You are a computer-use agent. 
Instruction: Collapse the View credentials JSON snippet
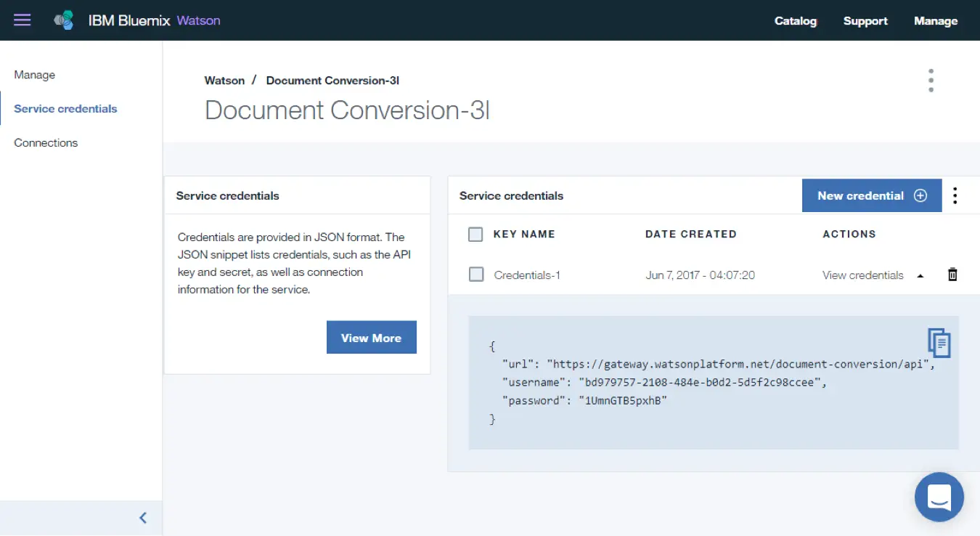920,275
